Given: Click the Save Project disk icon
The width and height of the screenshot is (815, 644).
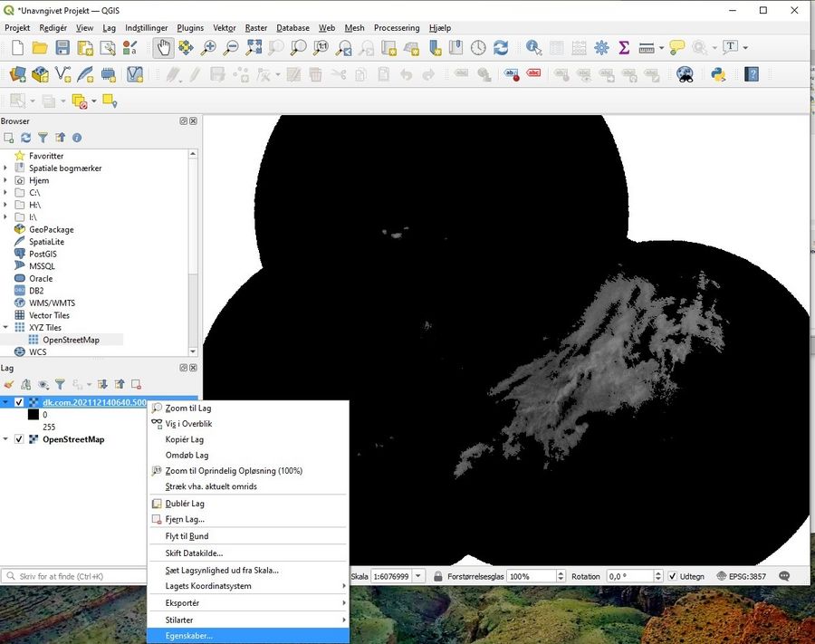Looking at the screenshot, I should 62,48.
